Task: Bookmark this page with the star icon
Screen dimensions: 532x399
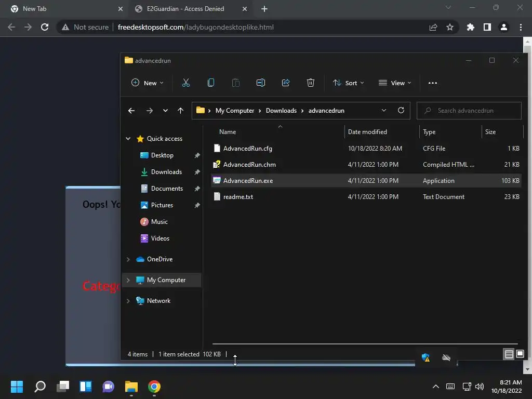Action: (449, 27)
